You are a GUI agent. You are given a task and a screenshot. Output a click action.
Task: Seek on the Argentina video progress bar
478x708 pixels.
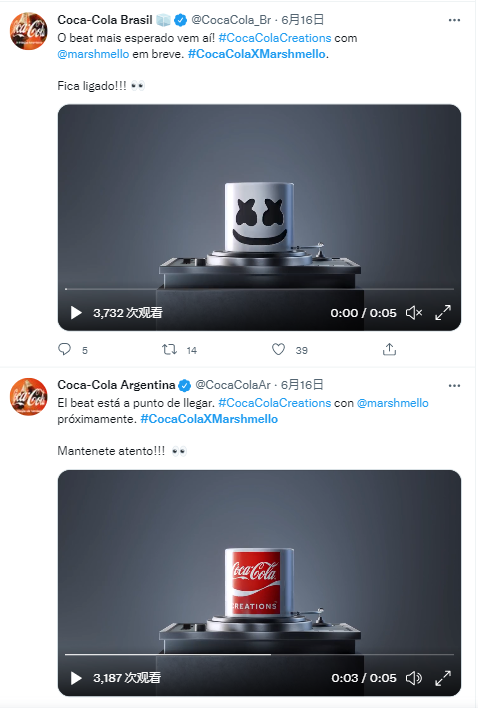(x=259, y=654)
